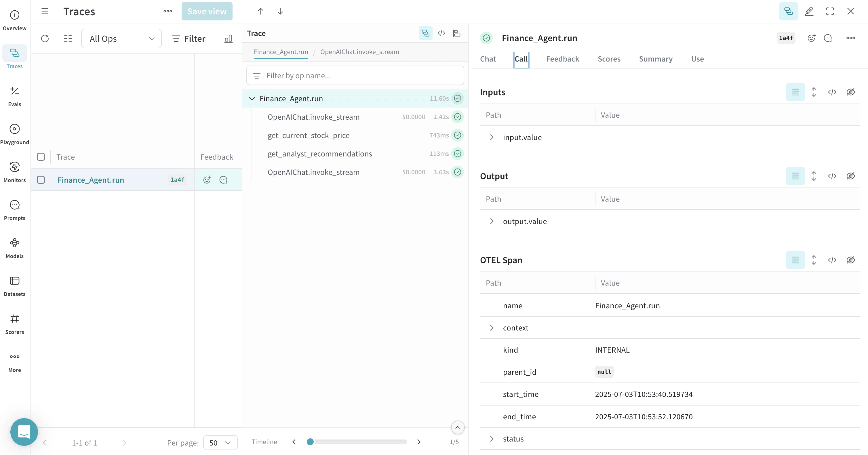Image resolution: width=868 pixels, height=455 pixels.
Task: Check the Finance_Agent.run row checkbox
Action: pyautogui.click(x=41, y=179)
